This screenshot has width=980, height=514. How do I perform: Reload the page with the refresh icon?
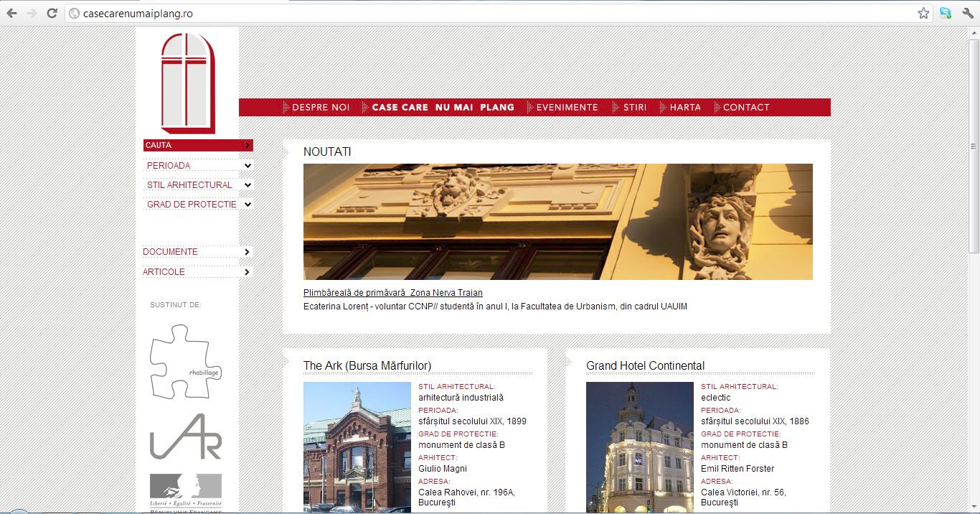coord(52,13)
